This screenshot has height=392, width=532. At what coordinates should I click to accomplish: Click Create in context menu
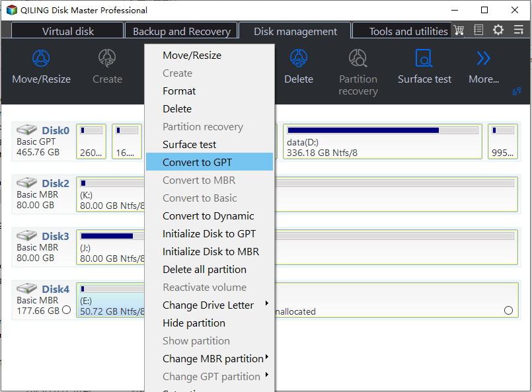(x=209, y=73)
